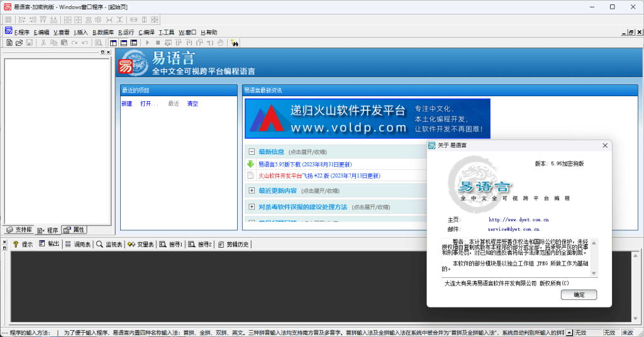644x337 pixels.
Task: Select the 调用表 tab
Action: point(78,244)
